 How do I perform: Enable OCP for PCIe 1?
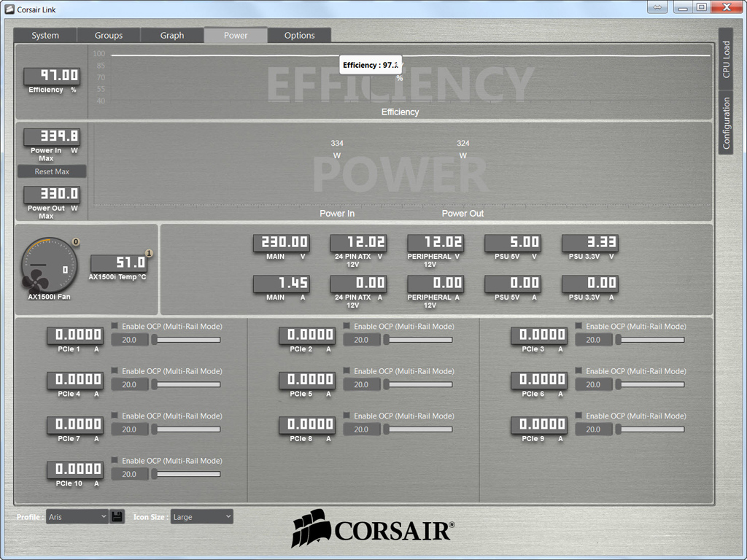click(x=115, y=326)
